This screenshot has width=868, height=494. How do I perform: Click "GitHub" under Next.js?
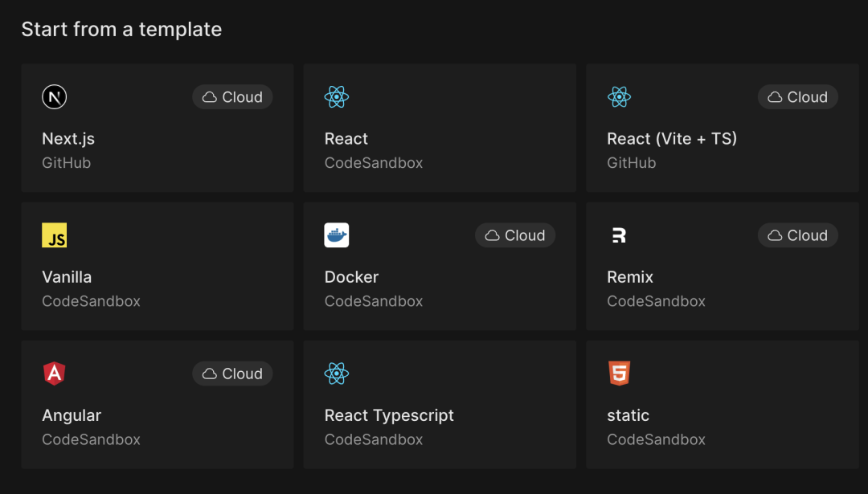pos(67,162)
